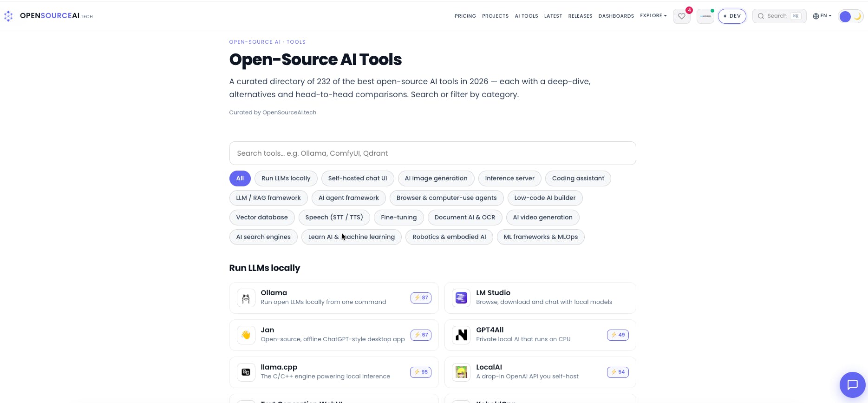The width and height of the screenshot is (868, 403).
Task: Open the Latest nav link
Action: pos(553,16)
